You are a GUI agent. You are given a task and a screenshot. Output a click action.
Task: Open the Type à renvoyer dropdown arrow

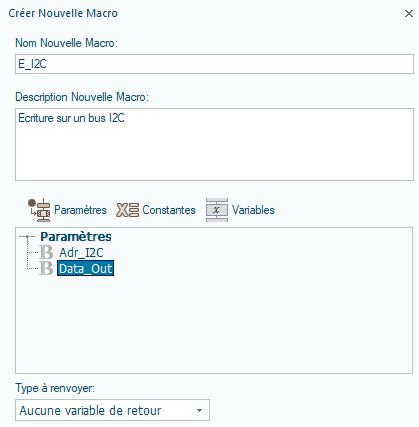coord(199,410)
